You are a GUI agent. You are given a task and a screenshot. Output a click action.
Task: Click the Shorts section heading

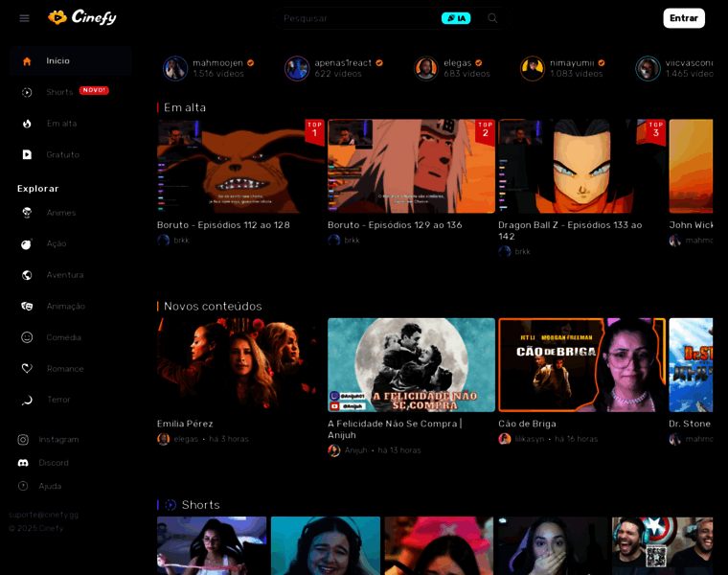click(200, 505)
